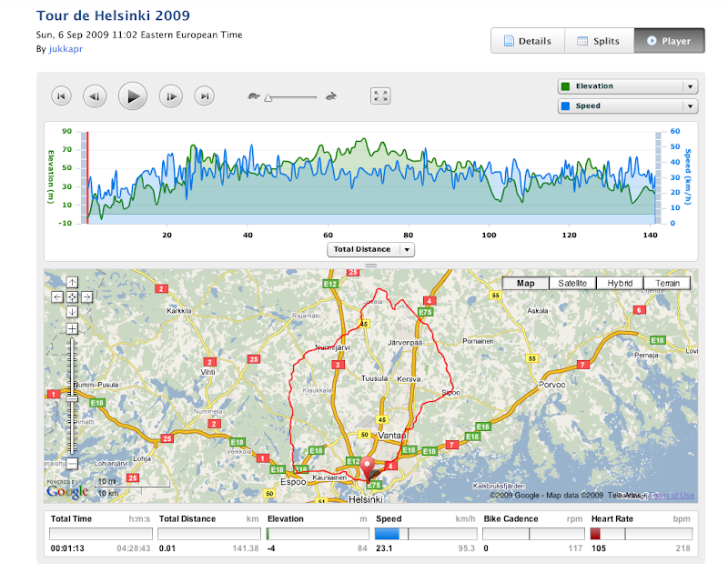
Task: Click the activity date and time text
Action: coord(139,35)
